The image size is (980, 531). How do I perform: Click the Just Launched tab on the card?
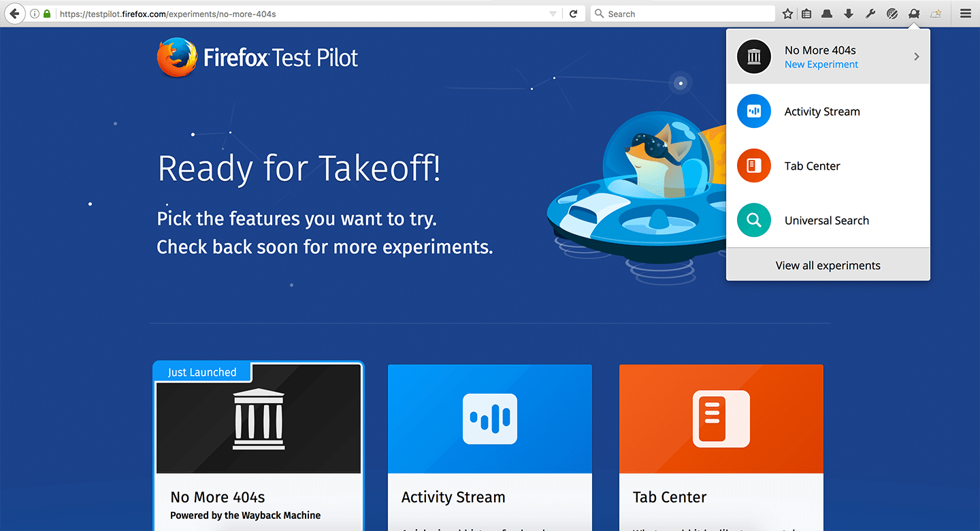click(x=202, y=372)
